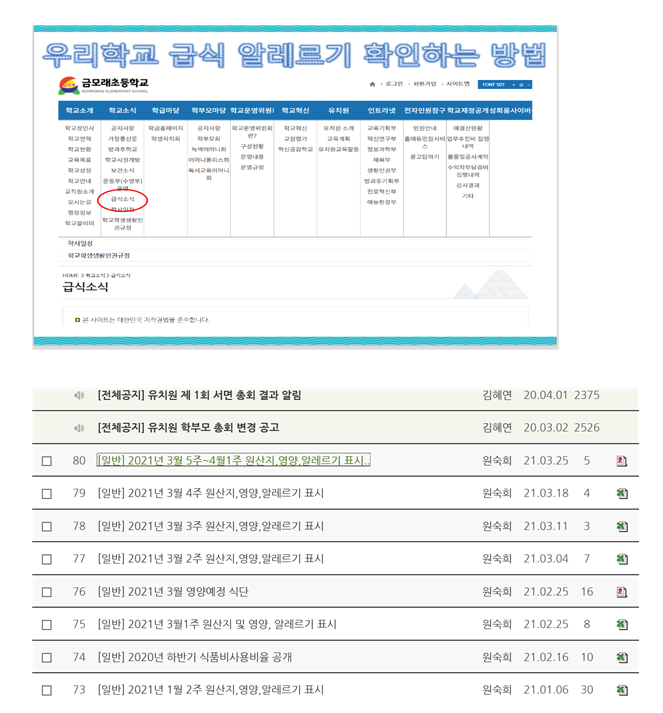Select 학교알리미 in the 학교소개 submenu

click(x=80, y=223)
